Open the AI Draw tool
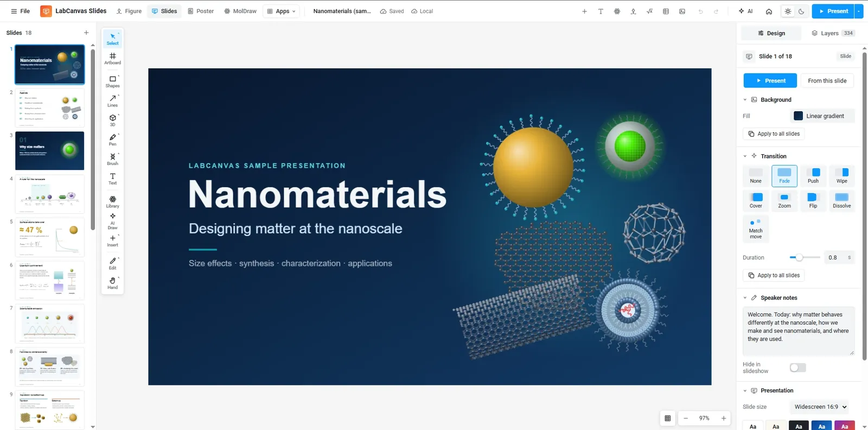868x430 pixels. pyautogui.click(x=112, y=222)
